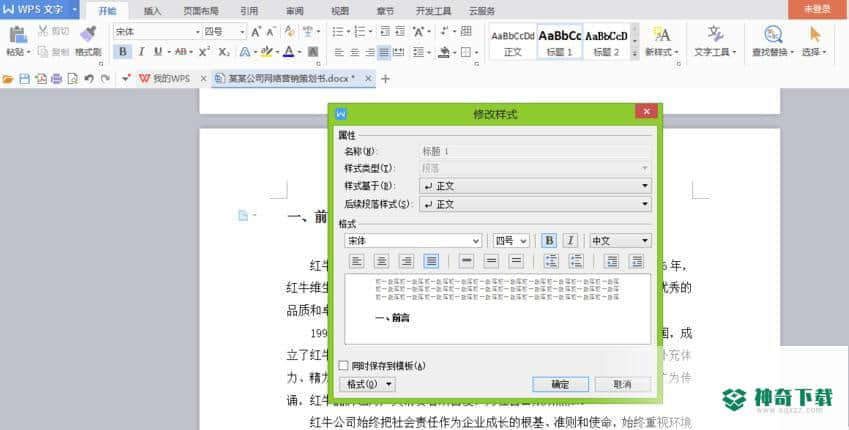
Task: Click the Paste icon in the ribbon
Action: [18, 35]
